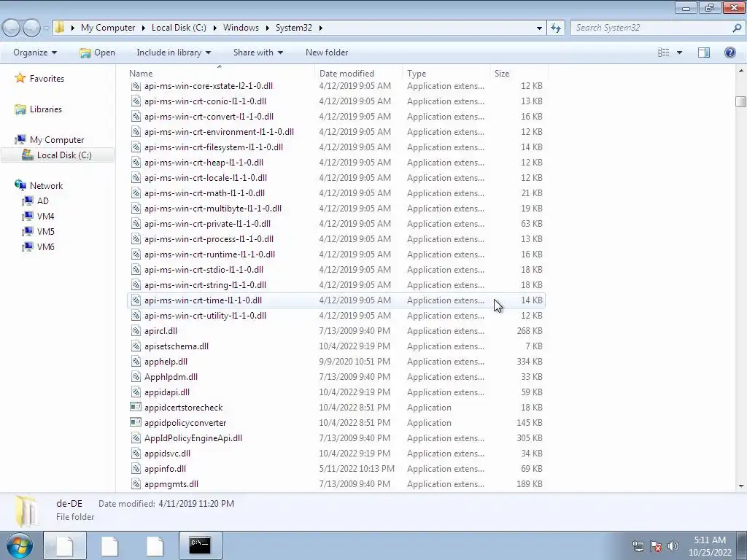Screen dimensions: 747x560
Task: Open the Organize menu
Action: tap(35, 52)
